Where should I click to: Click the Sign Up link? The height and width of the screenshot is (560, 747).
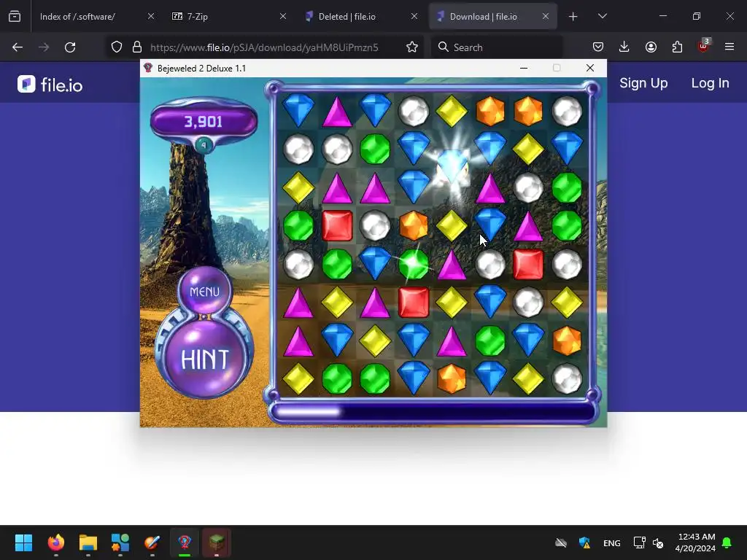point(643,83)
